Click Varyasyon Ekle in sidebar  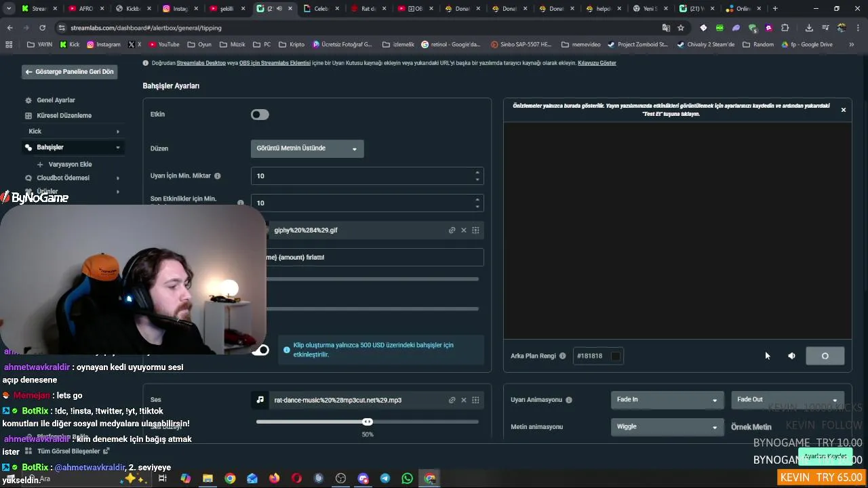coord(70,164)
